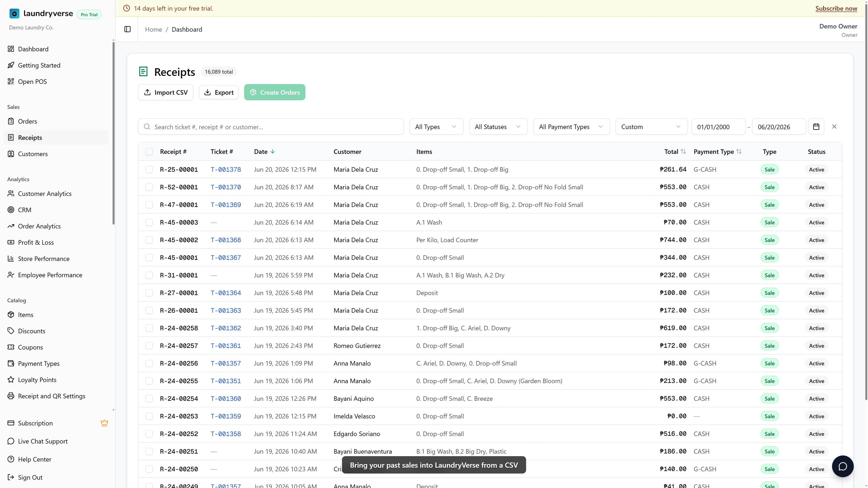The width and height of the screenshot is (868, 488).
Task: Open Live Chat Support
Action: click(56, 441)
